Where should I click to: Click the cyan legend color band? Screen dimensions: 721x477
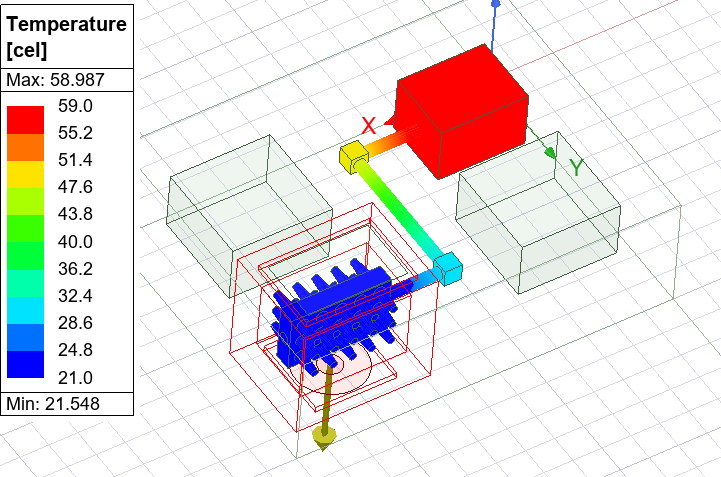pos(25,310)
